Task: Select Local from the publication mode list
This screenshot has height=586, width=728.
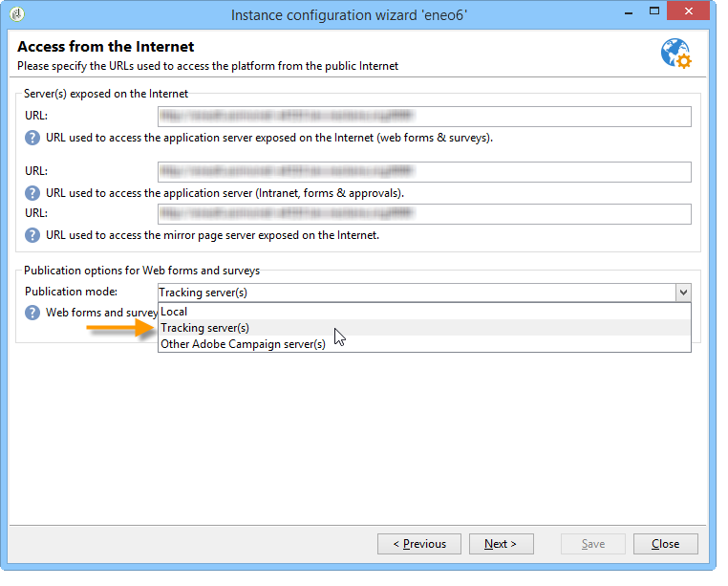Action: [424, 312]
